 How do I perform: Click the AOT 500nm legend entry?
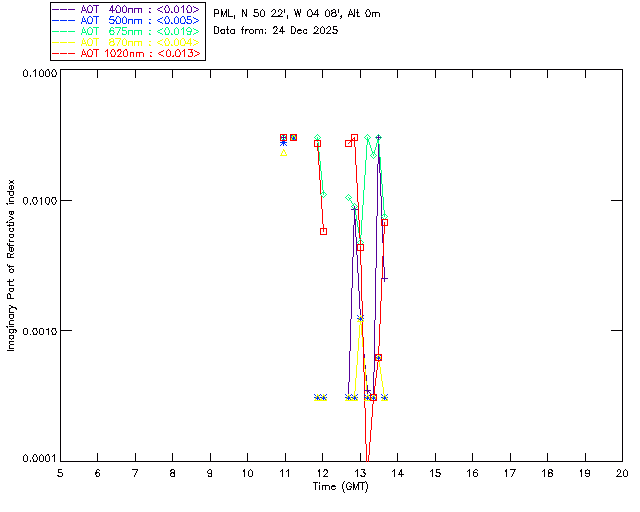(x=127, y=20)
